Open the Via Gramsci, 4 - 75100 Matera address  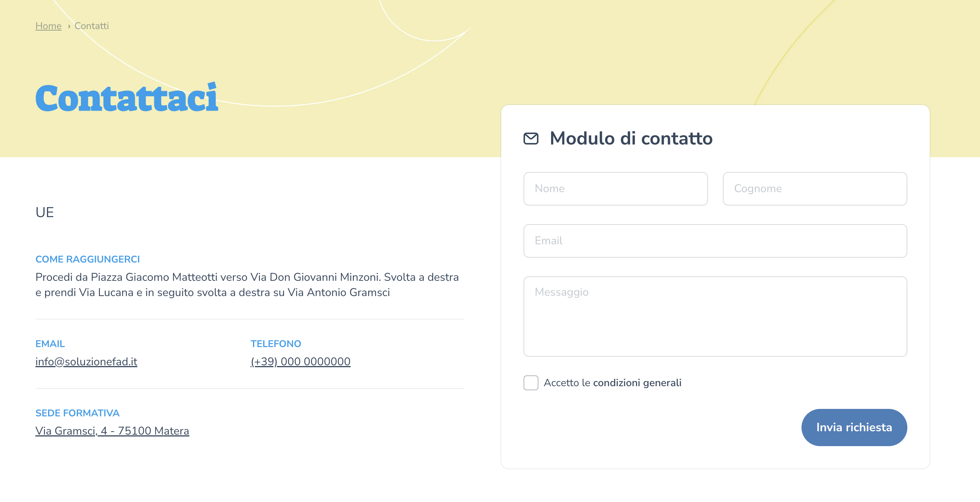coord(112,430)
